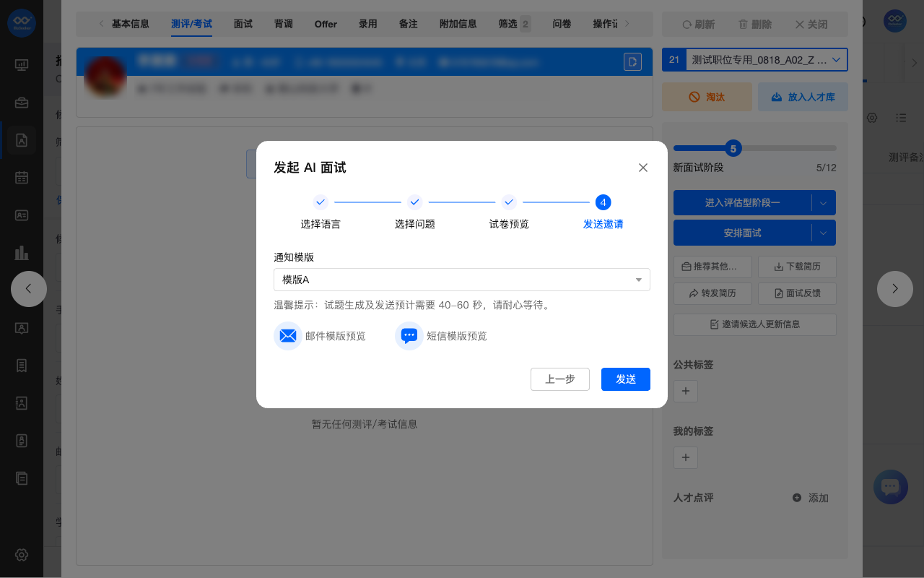Switch to the 测评/考试 tab
The image size is (924, 578).
(x=191, y=24)
